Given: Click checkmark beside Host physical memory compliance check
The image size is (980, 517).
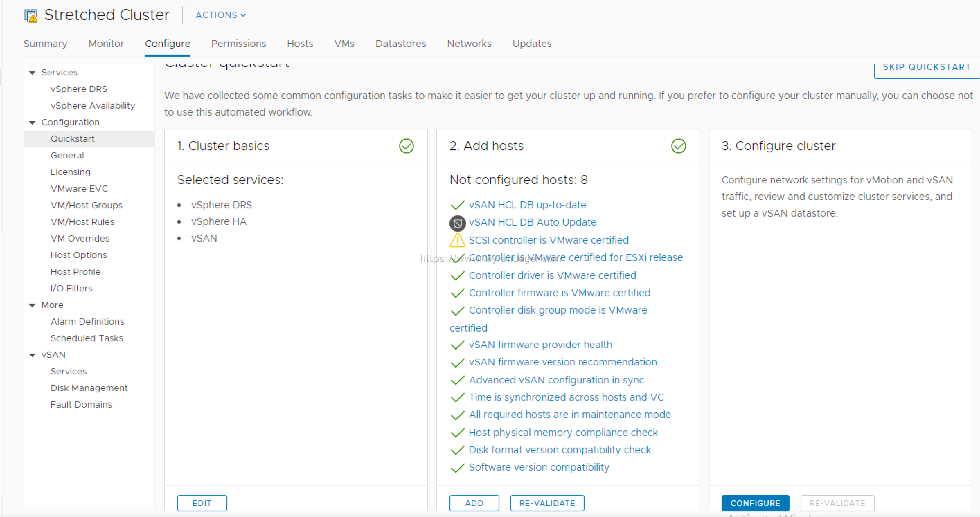Looking at the screenshot, I should (457, 433).
